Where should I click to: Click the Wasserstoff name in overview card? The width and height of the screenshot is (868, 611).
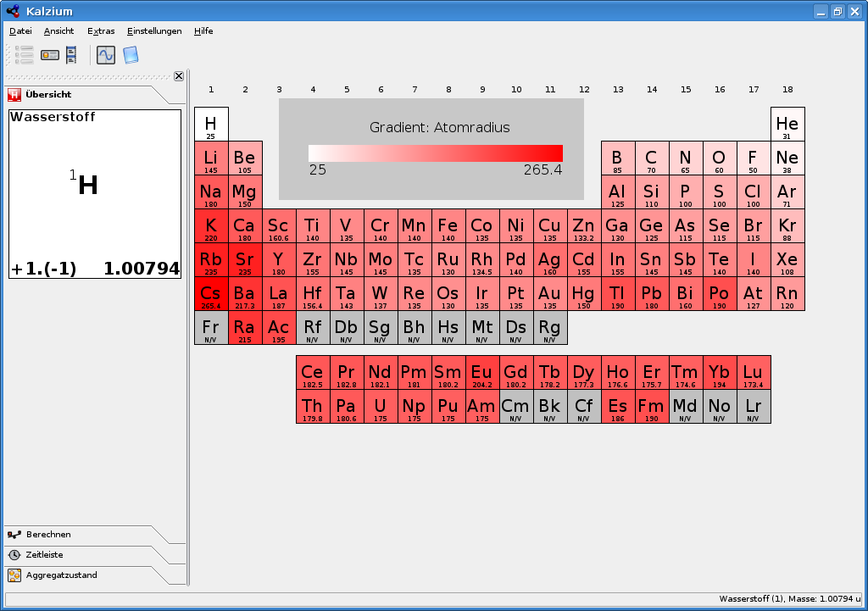click(53, 117)
